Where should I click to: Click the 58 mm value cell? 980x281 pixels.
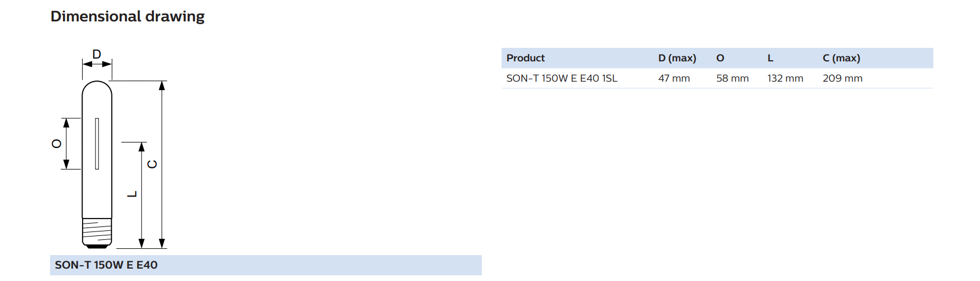pyautogui.click(x=732, y=78)
